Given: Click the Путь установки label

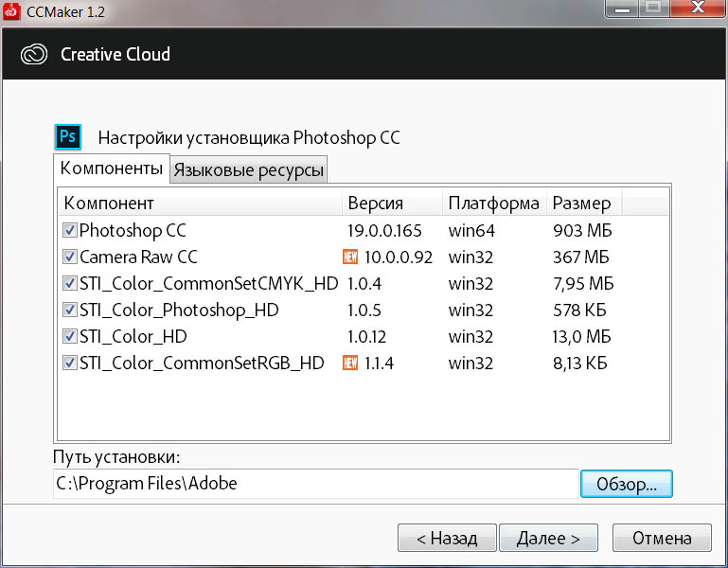Looking at the screenshot, I should [116, 457].
